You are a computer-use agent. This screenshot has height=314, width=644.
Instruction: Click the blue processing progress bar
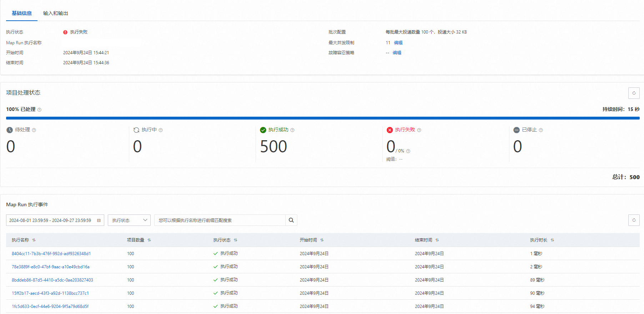pos(323,118)
